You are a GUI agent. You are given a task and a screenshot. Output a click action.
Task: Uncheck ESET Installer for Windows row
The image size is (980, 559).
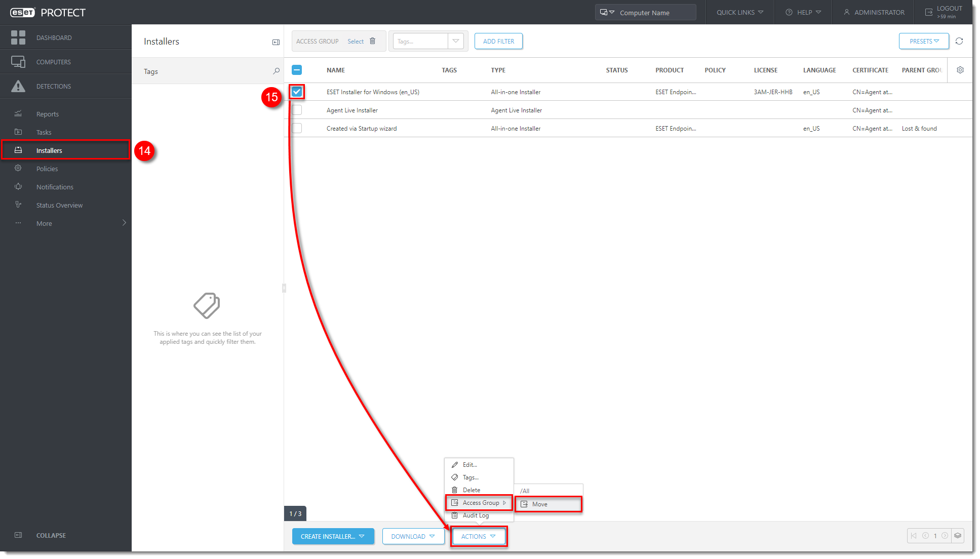(297, 92)
